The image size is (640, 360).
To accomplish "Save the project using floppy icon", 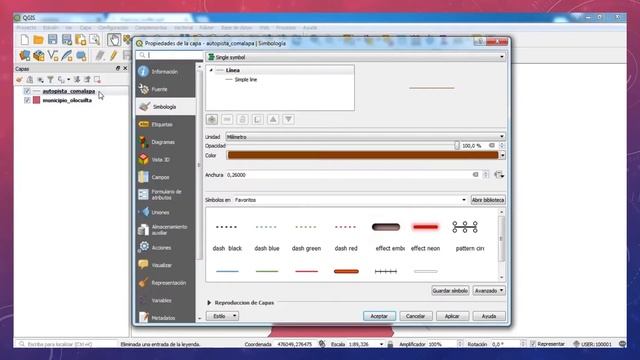I will pyautogui.click(x=52, y=39).
